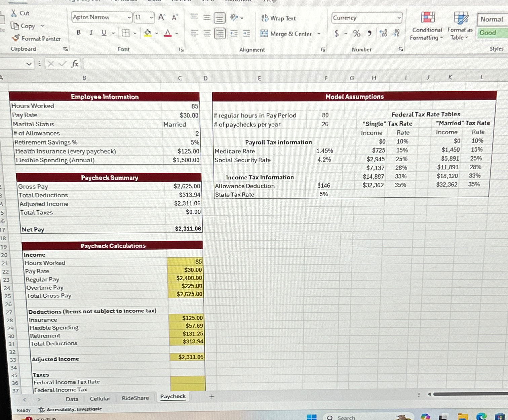Open Accessibility: Investigate from status bar
The height and width of the screenshot is (420, 508).
71,409
